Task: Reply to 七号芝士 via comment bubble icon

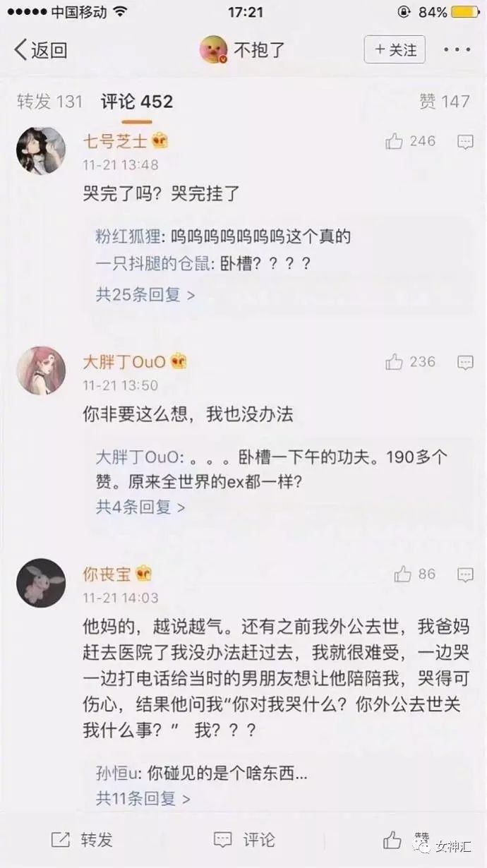Action: pyautogui.click(x=465, y=142)
